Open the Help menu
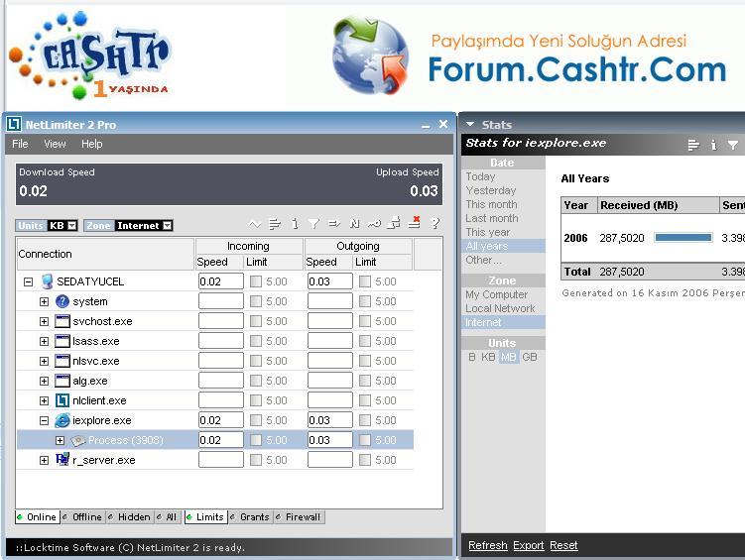This screenshot has height=560, width=745. click(91, 144)
